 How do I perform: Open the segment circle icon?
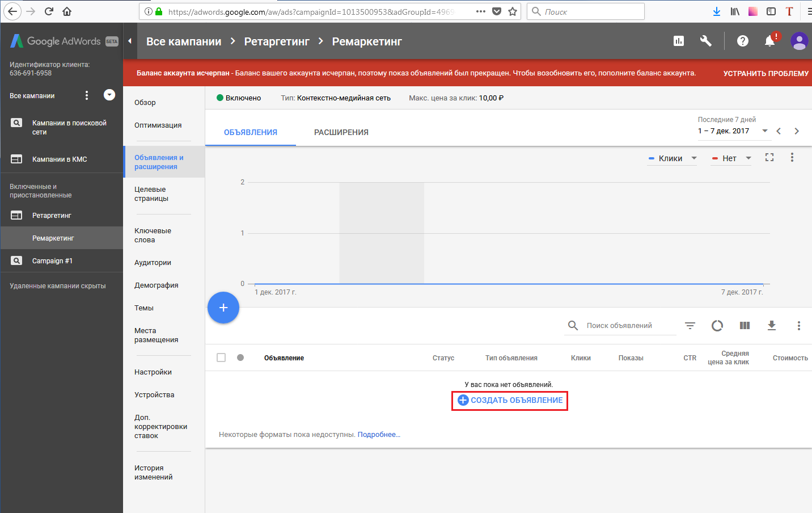717,325
